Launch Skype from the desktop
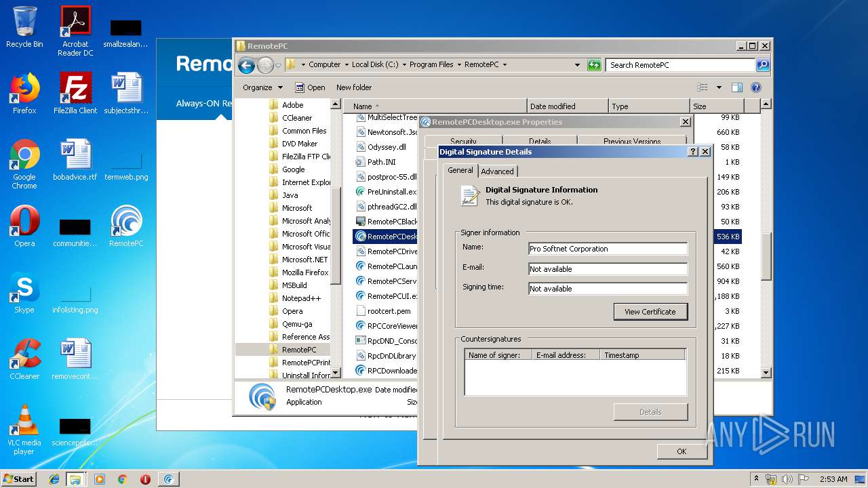Viewport: 868px width, 488px height. 24,293
